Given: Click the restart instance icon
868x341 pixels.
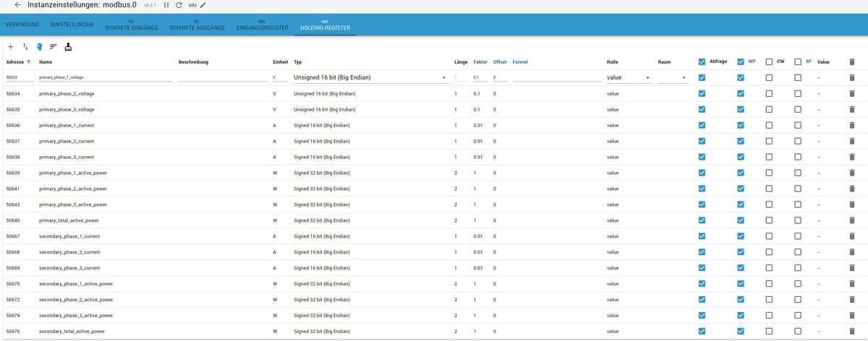Looking at the screenshot, I should coord(179,5).
